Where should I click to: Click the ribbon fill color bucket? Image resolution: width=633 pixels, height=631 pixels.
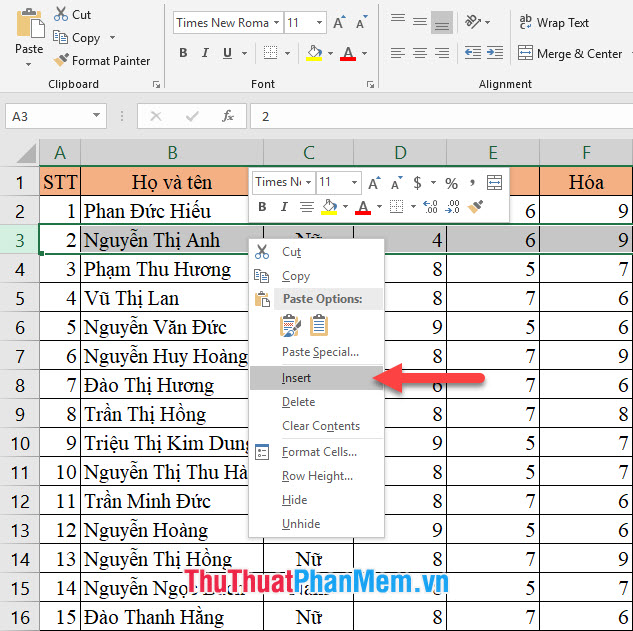314,53
